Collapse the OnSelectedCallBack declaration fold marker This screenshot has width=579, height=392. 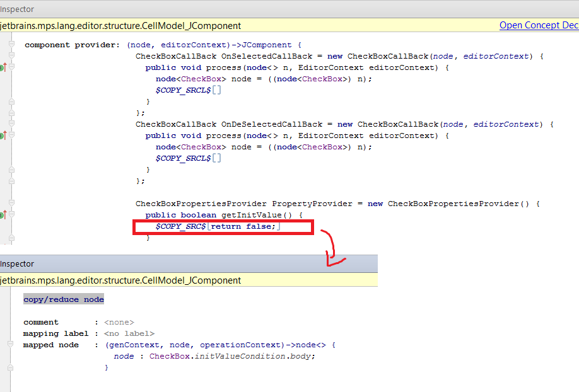(11, 56)
